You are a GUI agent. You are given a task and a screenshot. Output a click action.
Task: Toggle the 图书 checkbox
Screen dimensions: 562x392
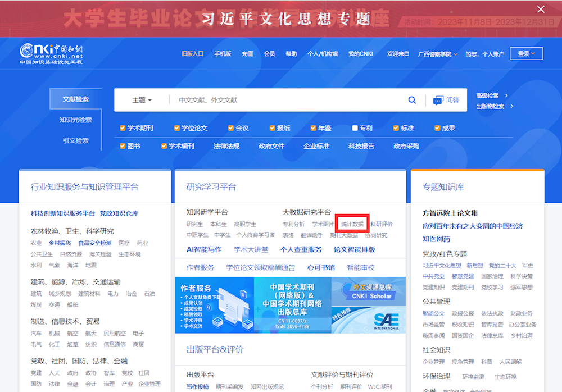(123, 146)
